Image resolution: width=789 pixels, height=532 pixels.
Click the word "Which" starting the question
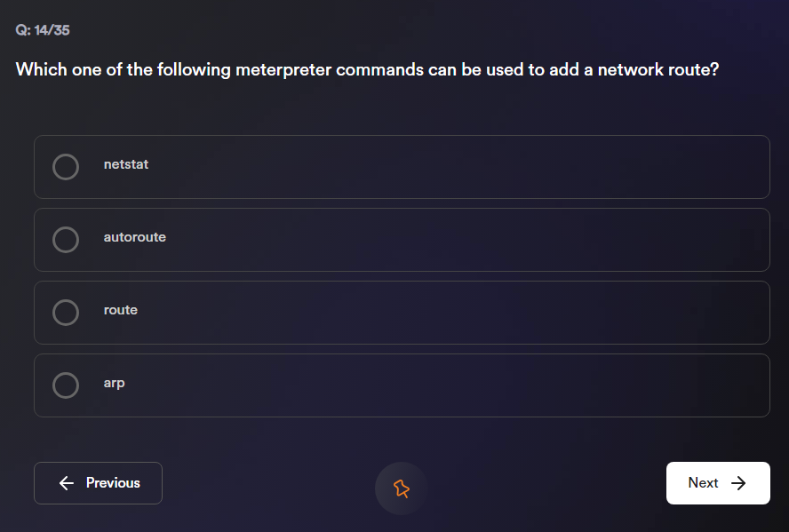coord(38,69)
